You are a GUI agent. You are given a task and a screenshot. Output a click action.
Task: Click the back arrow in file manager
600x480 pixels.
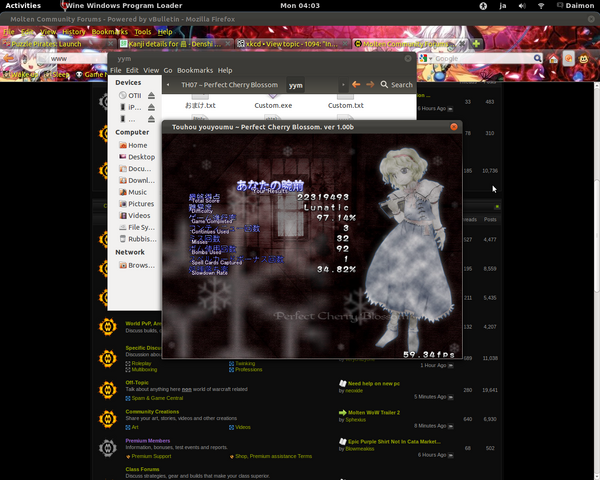tap(356, 85)
